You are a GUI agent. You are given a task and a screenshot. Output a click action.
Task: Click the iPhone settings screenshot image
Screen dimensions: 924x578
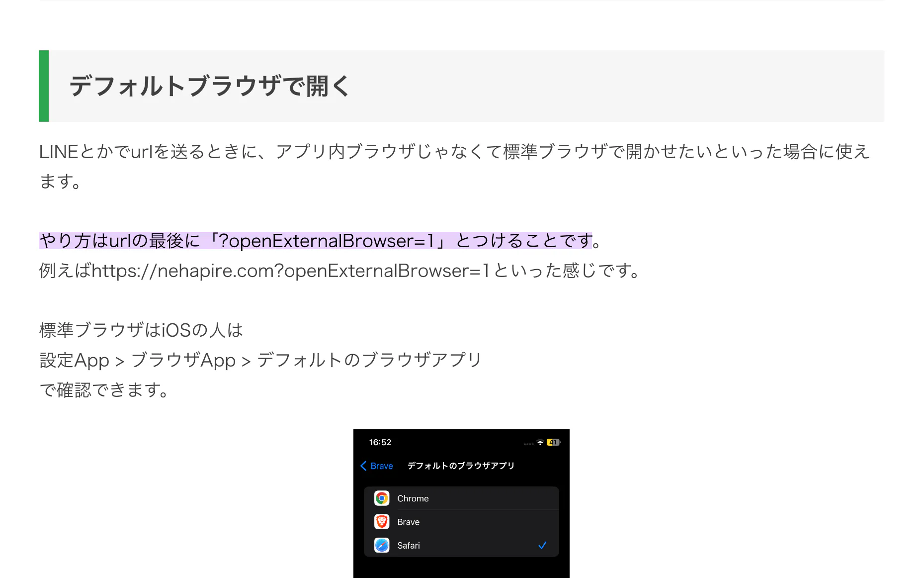(x=461, y=503)
